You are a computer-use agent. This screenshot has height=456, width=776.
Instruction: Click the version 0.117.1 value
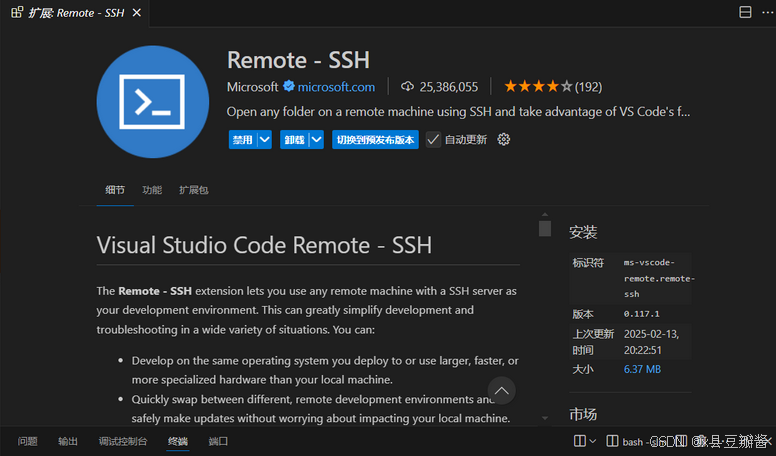click(x=641, y=314)
